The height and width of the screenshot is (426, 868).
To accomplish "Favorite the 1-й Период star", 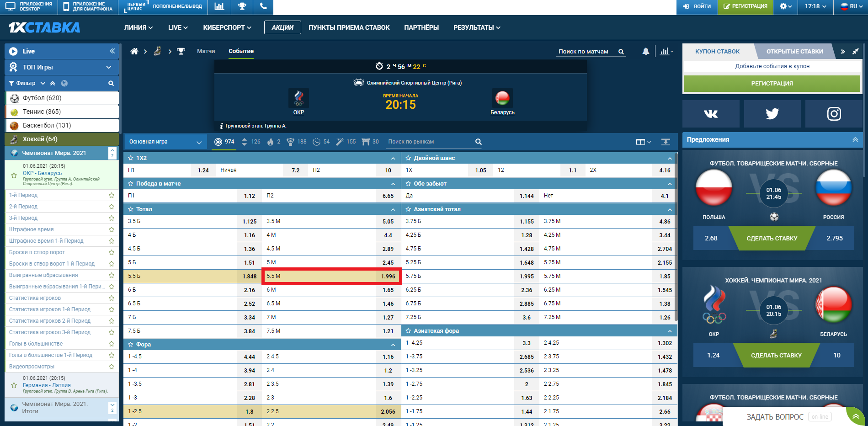I will tap(111, 195).
